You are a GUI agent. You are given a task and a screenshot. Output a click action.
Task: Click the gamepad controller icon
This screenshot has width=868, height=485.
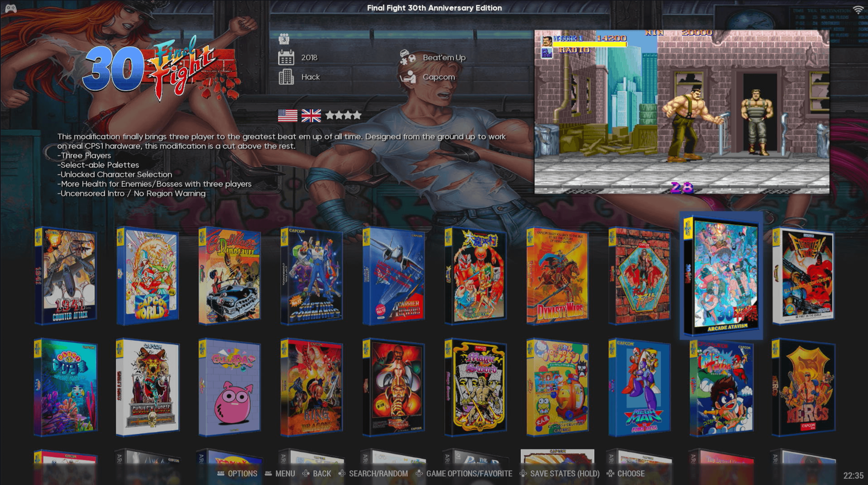11,8
